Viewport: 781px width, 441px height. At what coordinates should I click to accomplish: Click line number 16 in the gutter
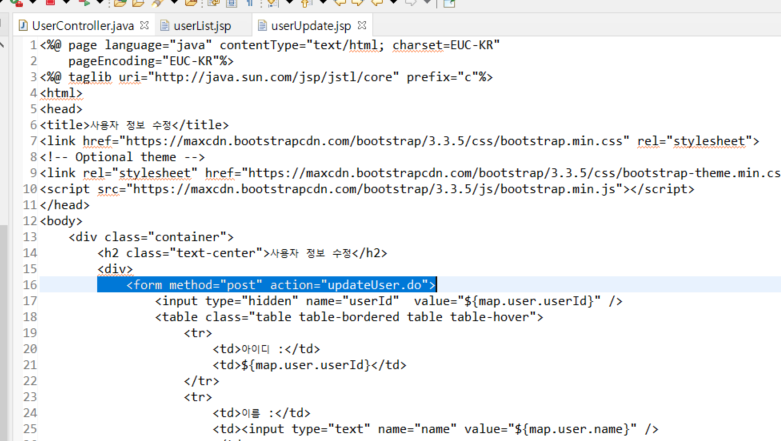tap(30, 285)
